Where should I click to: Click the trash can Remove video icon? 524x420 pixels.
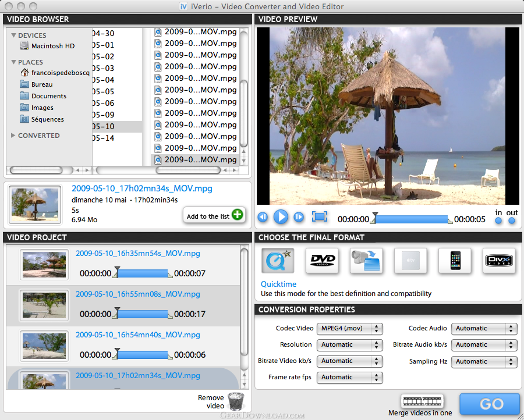(x=236, y=401)
